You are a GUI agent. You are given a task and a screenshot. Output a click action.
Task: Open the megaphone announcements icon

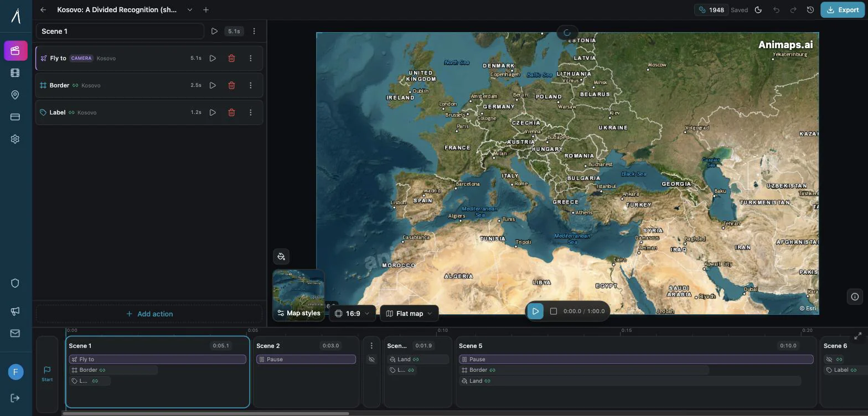click(15, 311)
